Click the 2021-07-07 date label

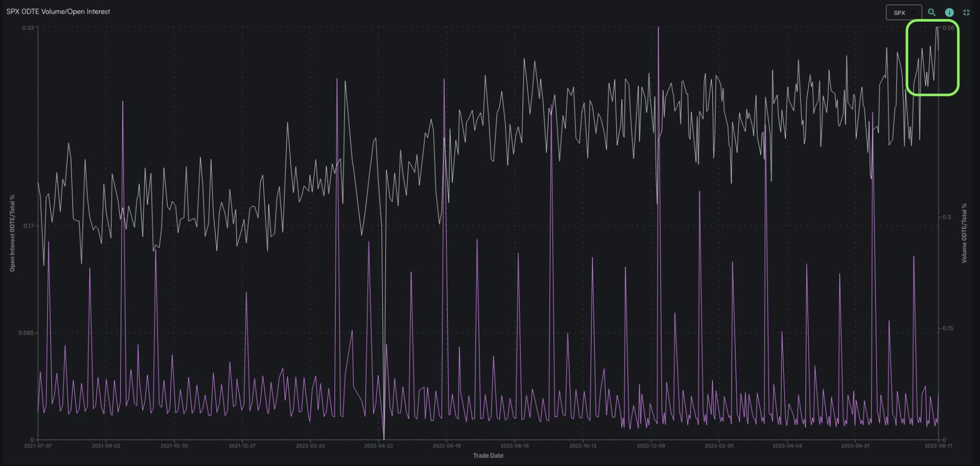[38, 445]
